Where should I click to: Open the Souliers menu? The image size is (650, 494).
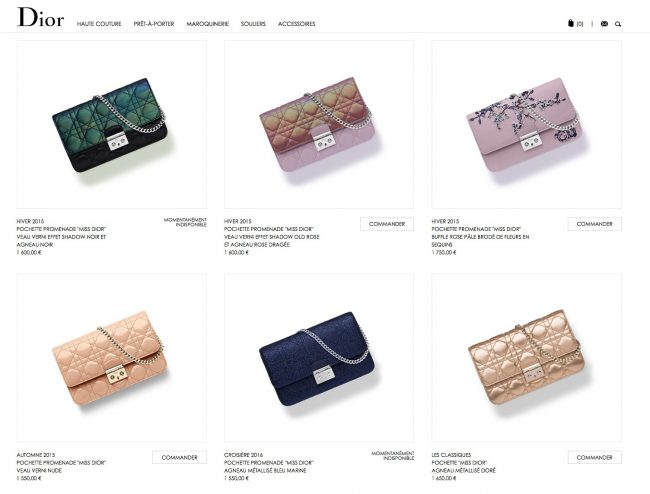point(253,24)
